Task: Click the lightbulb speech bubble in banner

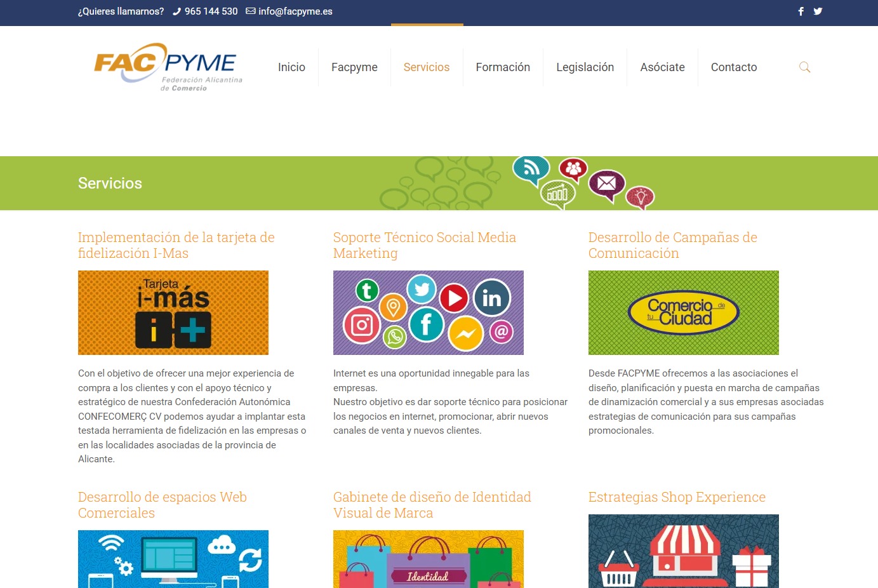Action: click(640, 197)
